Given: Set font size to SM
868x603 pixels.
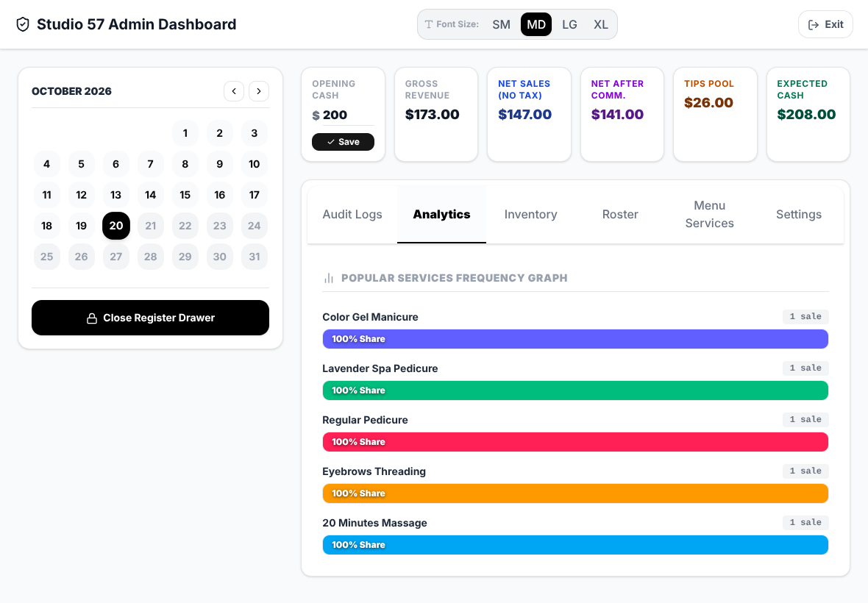Looking at the screenshot, I should 502,24.
